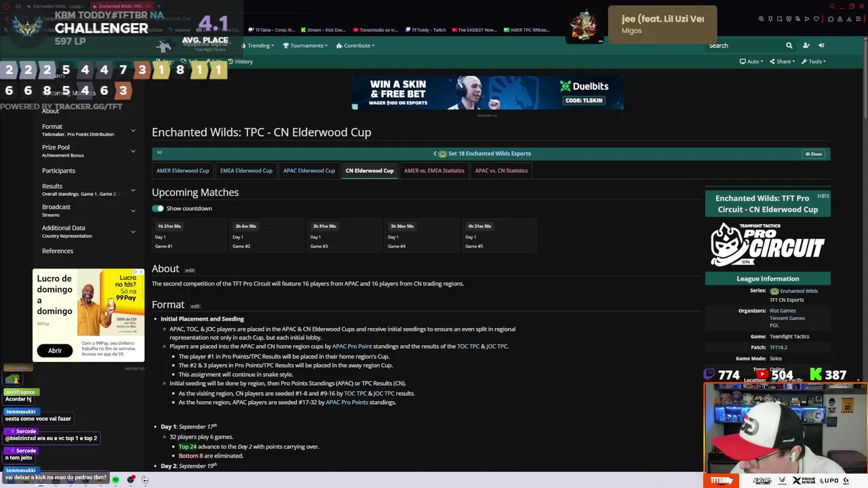The image size is (868, 488).
Task: Open APAC vs. CN Statistics tab
Action: pos(501,171)
